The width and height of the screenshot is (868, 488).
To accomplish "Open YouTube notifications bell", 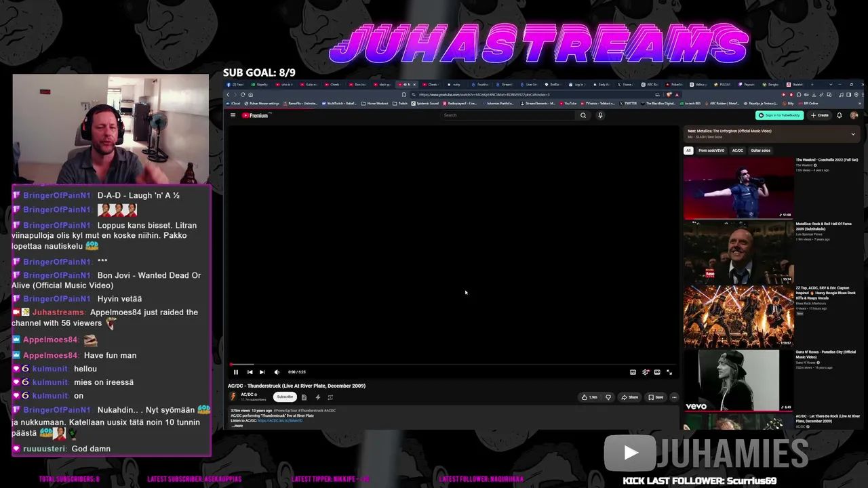I will coord(840,115).
